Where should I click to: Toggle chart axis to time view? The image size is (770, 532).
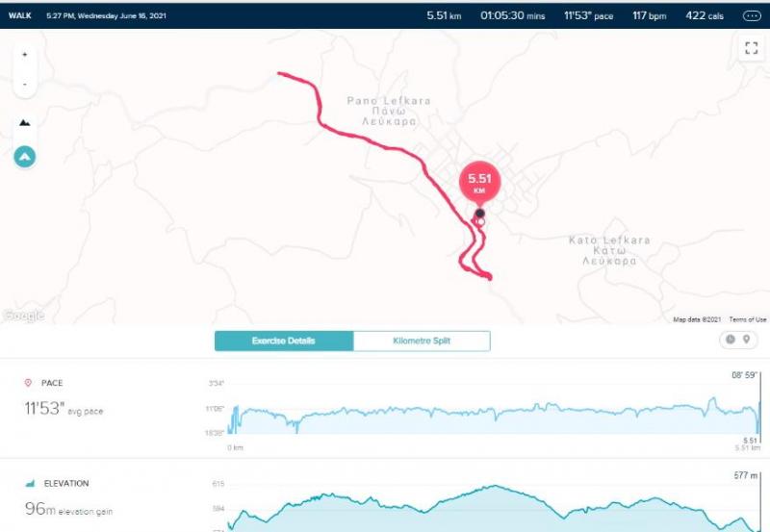tap(731, 340)
